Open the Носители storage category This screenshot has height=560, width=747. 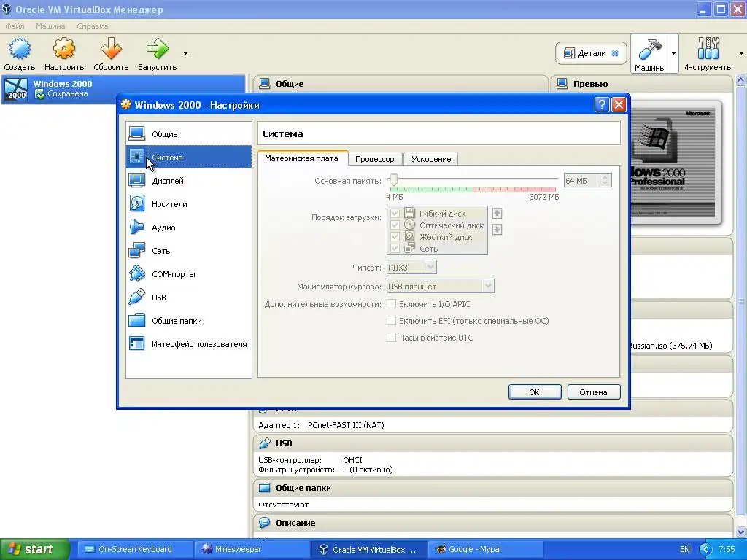[189, 204]
